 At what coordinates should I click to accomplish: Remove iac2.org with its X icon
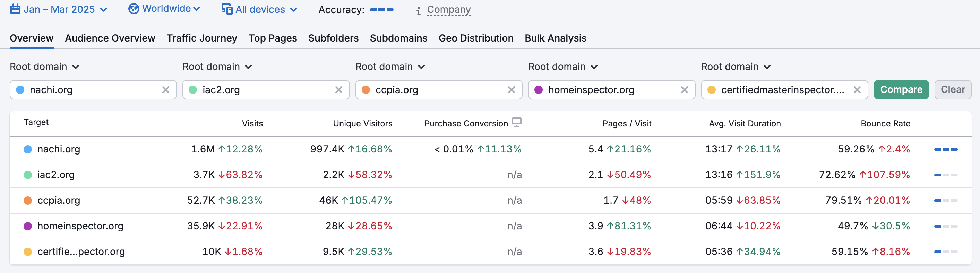338,90
